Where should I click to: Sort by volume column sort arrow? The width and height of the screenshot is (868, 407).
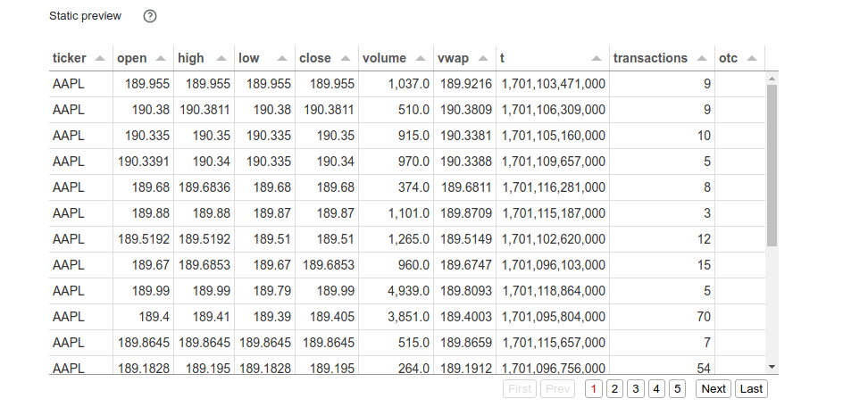point(420,58)
